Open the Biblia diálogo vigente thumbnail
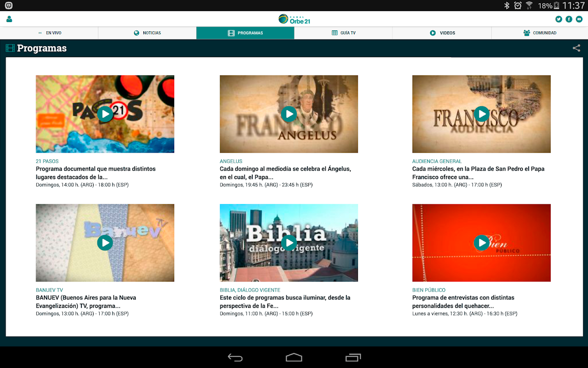588x368 pixels. coord(289,243)
